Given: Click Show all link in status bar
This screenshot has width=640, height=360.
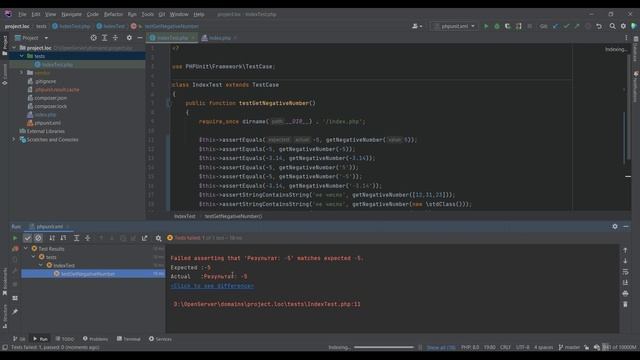Looking at the screenshot, I should coord(441,347).
